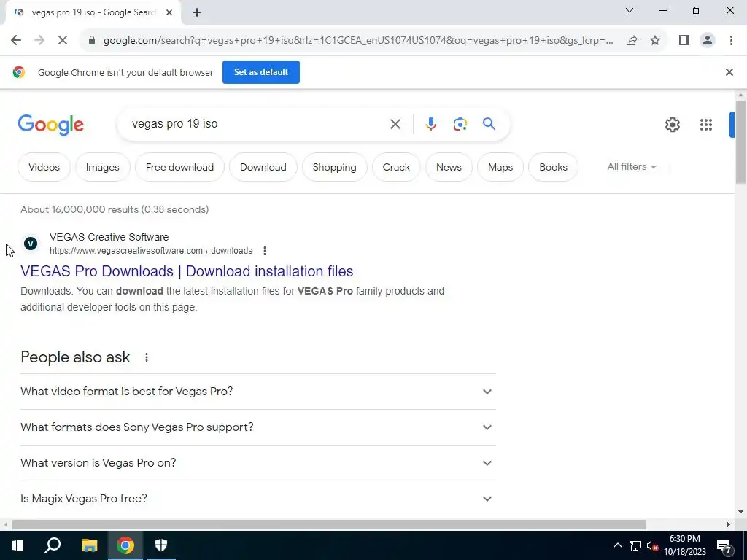Open Chrome profile avatar
The image size is (747, 560).
click(x=708, y=41)
